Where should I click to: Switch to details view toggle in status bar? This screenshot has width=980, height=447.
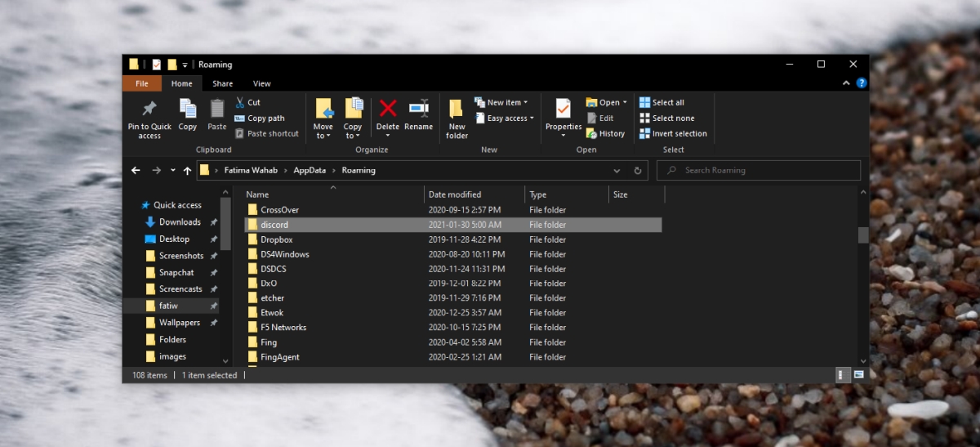click(841, 374)
